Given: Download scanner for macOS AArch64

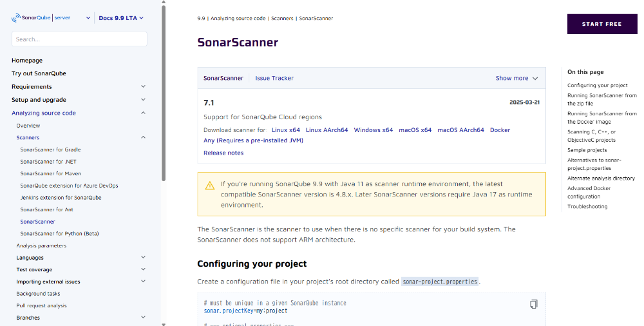Looking at the screenshot, I should (x=461, y=130).
